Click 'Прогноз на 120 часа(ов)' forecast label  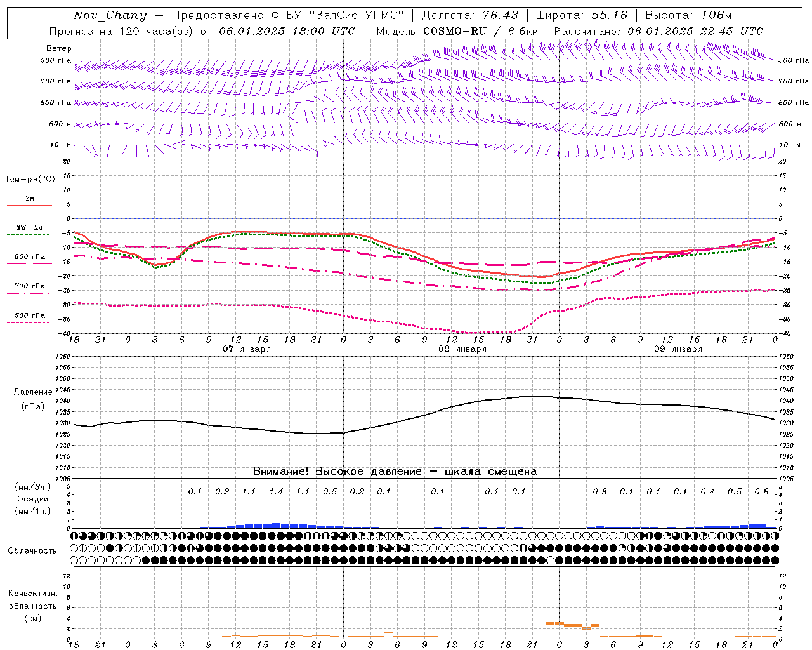coord(122,31)
